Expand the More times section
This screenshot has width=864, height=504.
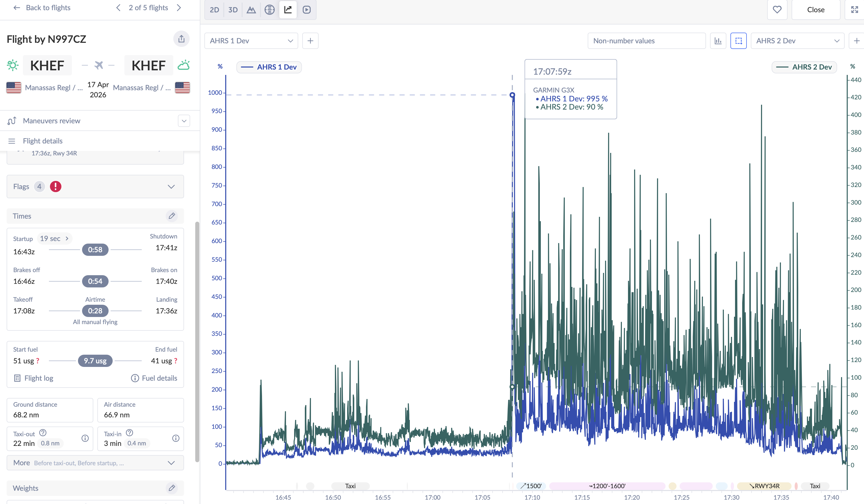pyautogui.click(x=95, y=463)
